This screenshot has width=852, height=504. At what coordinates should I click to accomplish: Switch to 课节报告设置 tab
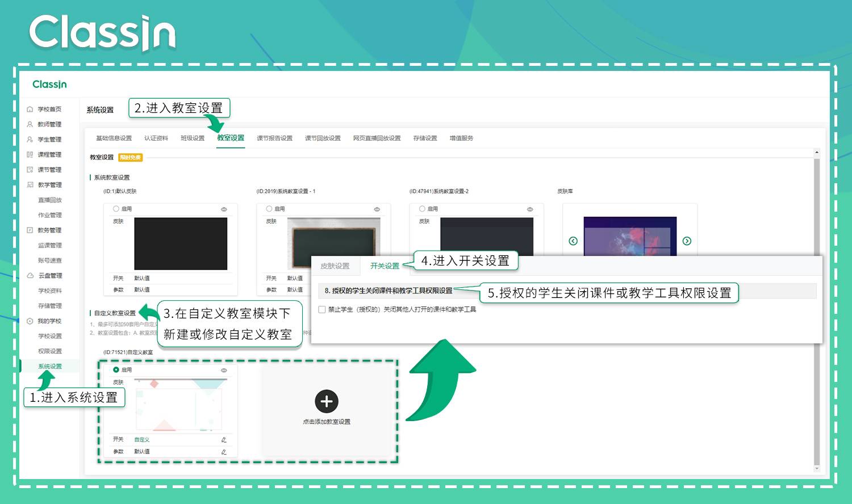(x=274, y=138)
